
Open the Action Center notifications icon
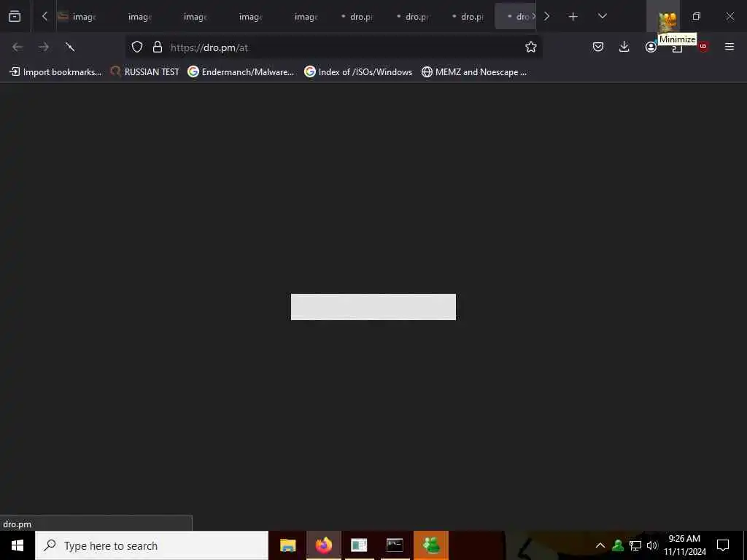[x=723, y=545]
